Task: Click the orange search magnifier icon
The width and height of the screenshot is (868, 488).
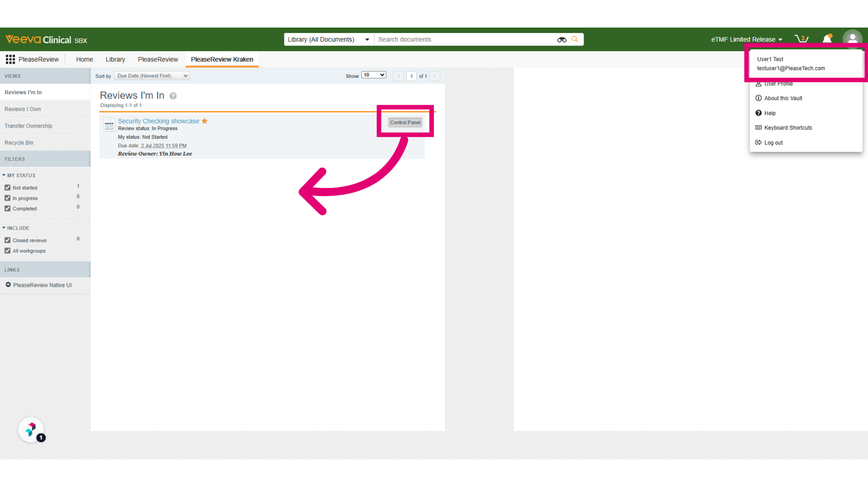Action: point(575,39)
